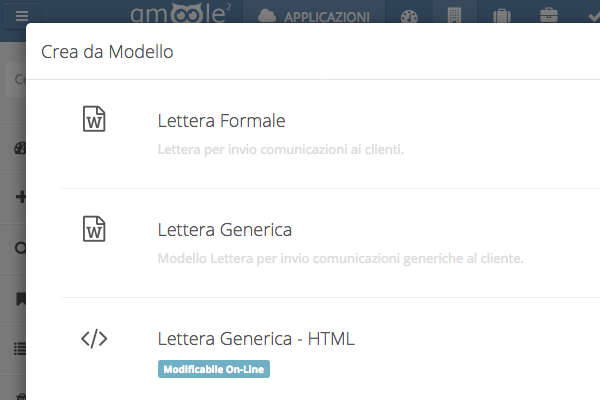Click the Lettera Generica description text
This screenshot has height=400, width=600.
click(x=340, y=259)
